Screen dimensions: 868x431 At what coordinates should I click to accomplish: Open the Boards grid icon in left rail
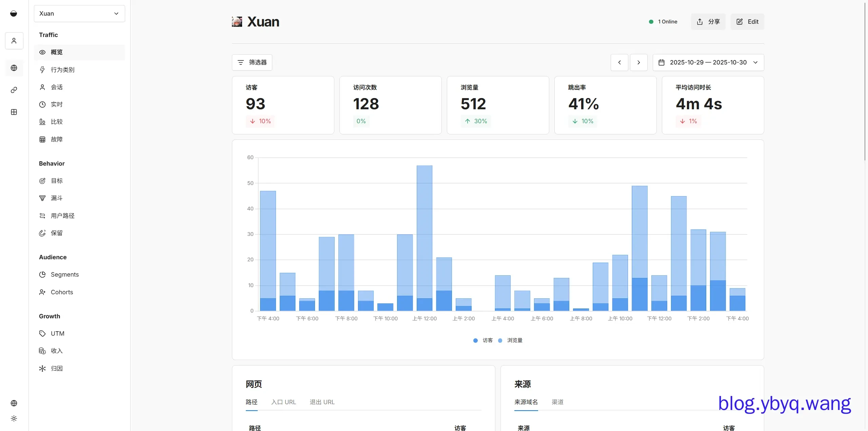coord(14,112)
